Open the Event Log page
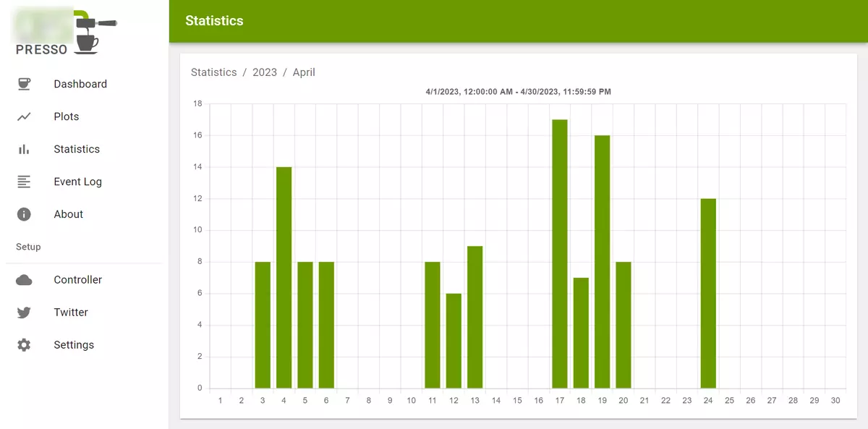Screen dimensions: 868x429 click(x=77, y=182)
